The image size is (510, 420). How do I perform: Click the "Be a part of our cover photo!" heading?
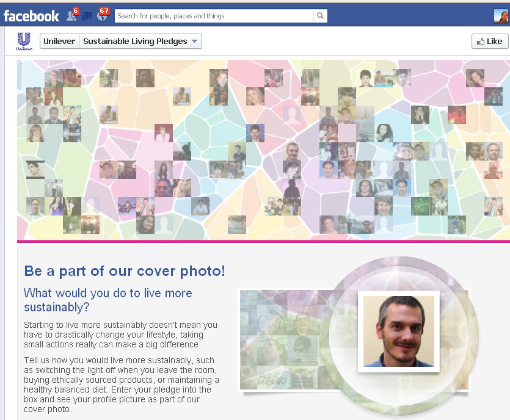click(x=125, y=271)
